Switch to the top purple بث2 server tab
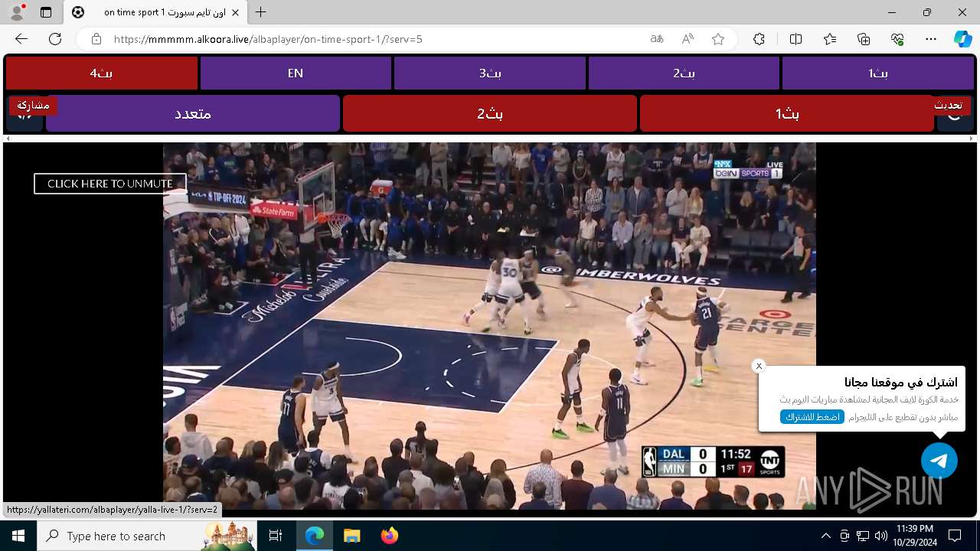 tap(684, 73)
